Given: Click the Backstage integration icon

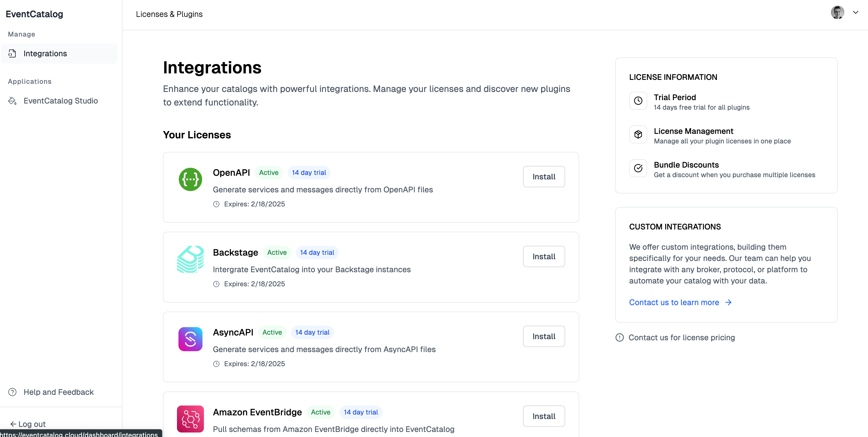Looking at the screenshot, I should [x=190, y=260].
